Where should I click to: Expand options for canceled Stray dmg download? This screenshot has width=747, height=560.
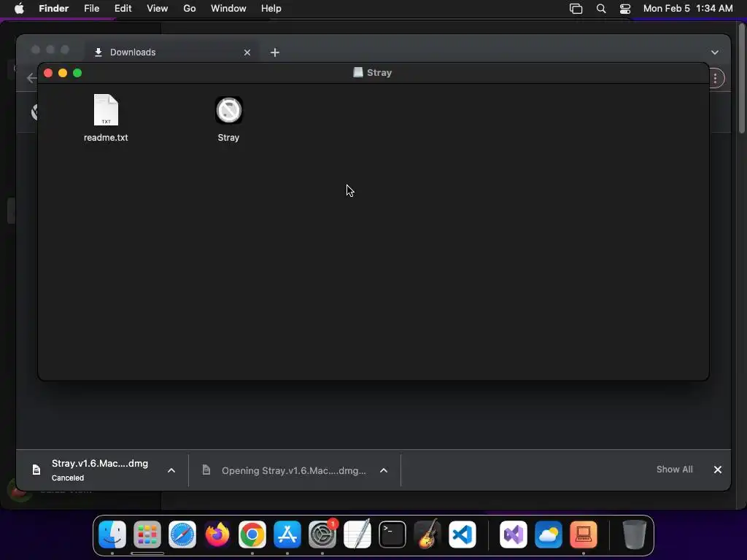[171, 470]
